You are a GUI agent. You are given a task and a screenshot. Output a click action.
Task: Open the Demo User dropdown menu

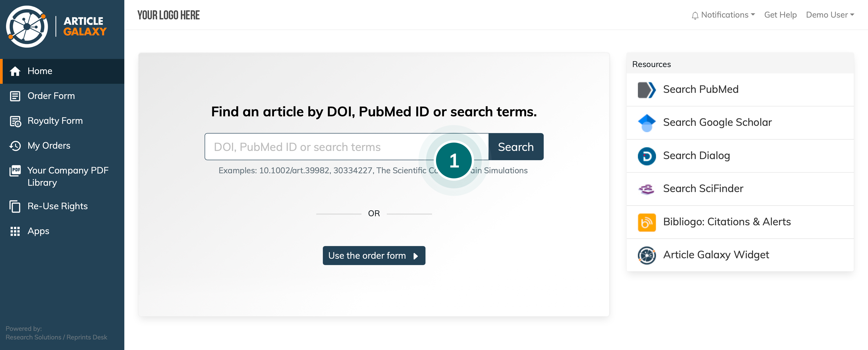coord(830,15)
